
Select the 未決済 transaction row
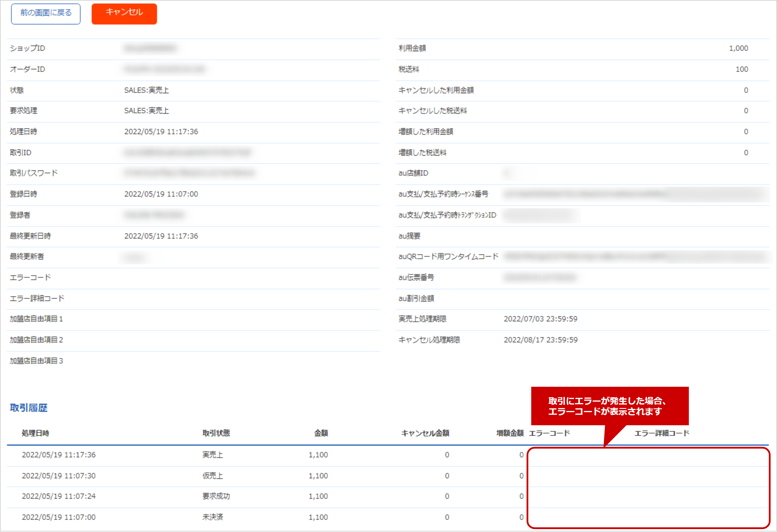(212, 517)
